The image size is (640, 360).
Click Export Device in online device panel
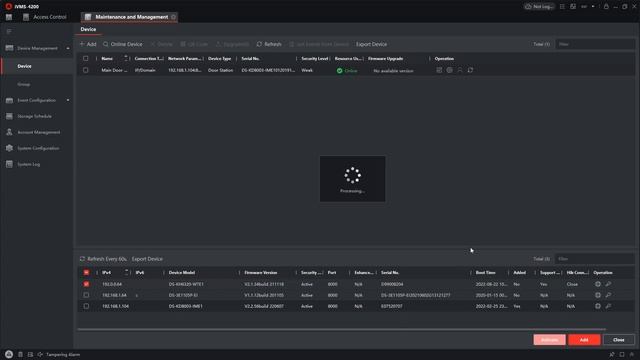click(x=147, y=259)
